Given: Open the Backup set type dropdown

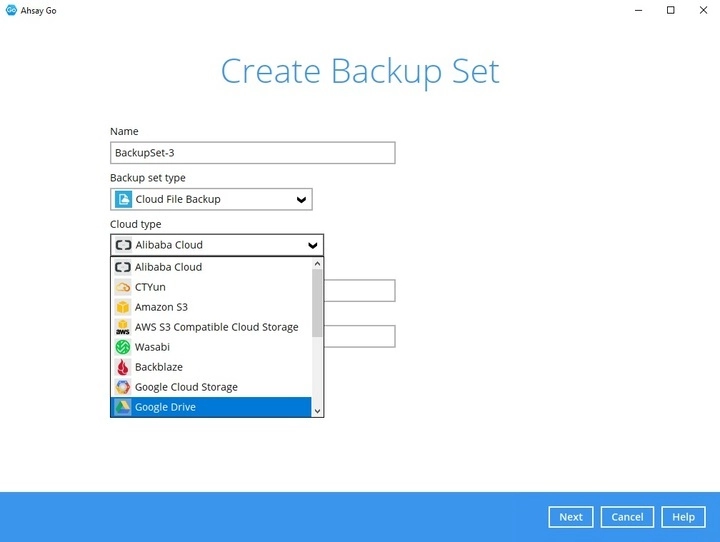Looking at the screenshot, I should pos(211,199).
